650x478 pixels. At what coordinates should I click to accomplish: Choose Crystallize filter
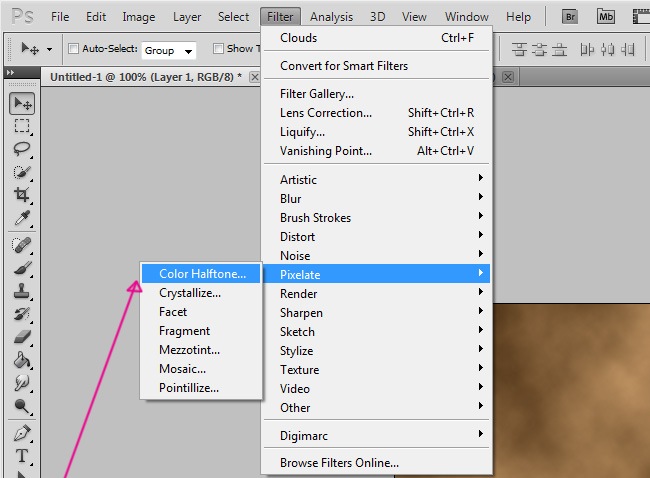pyautogui.click(x=201, y=293)
